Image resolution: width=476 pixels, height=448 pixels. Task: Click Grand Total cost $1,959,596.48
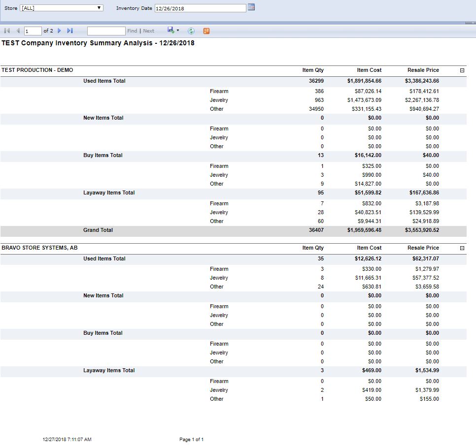tap(364, 230)
